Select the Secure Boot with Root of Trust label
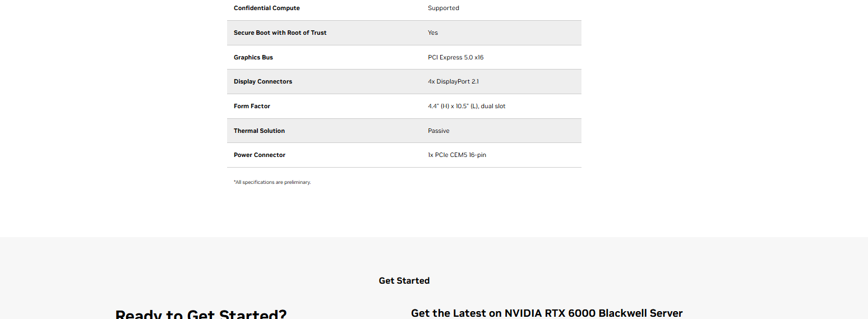868x319 pixels. [280, 33]
